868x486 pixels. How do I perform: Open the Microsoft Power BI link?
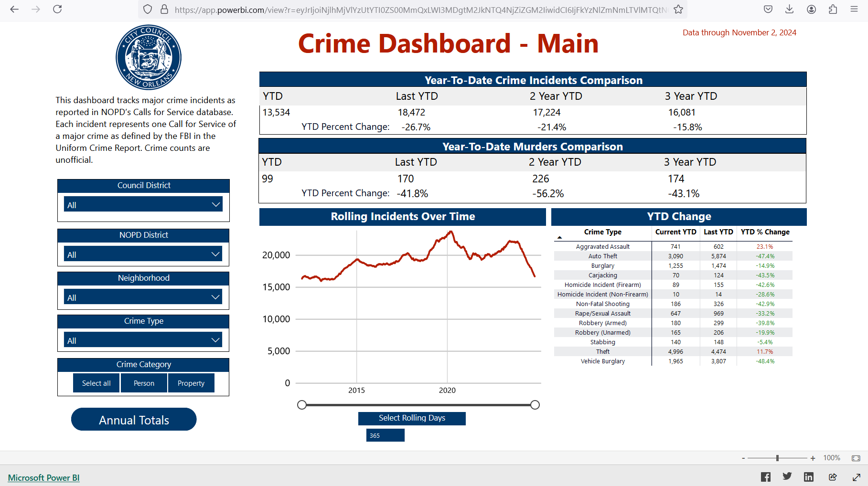click(43, 477)
